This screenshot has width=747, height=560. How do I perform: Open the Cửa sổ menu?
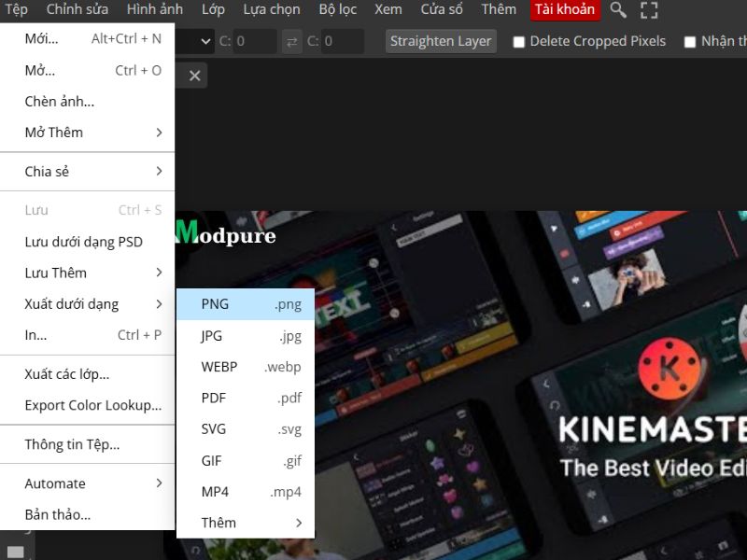pos(442,9)
